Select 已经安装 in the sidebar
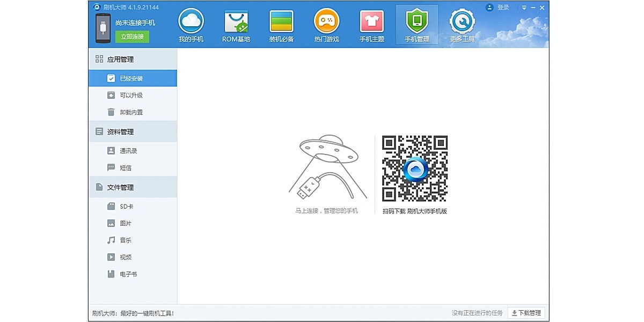Viewport: 644px width, 322px height. tap(131, 78)
